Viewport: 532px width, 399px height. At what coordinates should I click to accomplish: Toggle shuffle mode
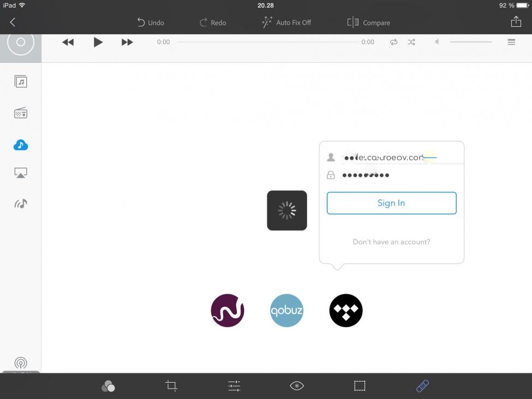point(411,42)
